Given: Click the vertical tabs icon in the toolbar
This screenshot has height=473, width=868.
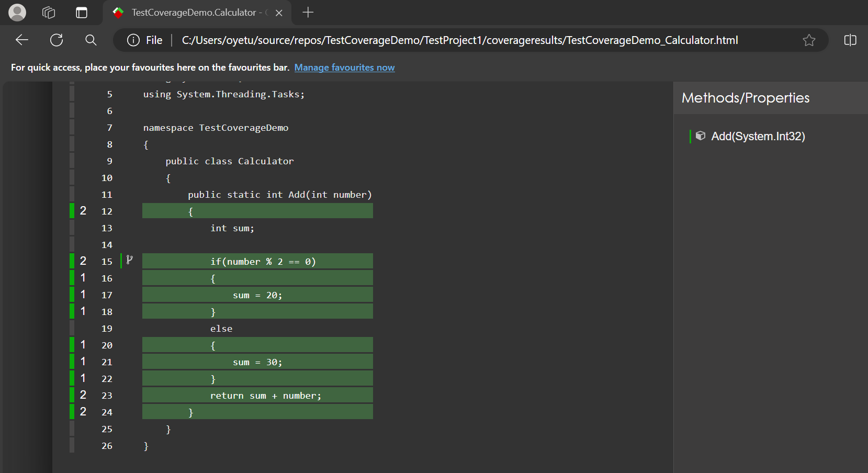Looking at the screenshot, I should tap(82, 12).
